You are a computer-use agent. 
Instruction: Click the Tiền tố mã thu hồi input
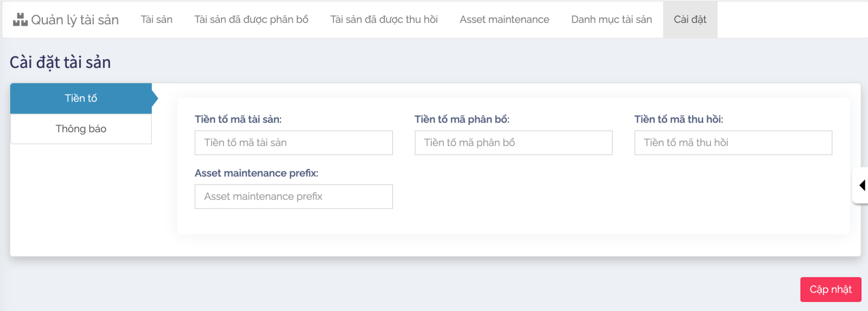(732, 143)
